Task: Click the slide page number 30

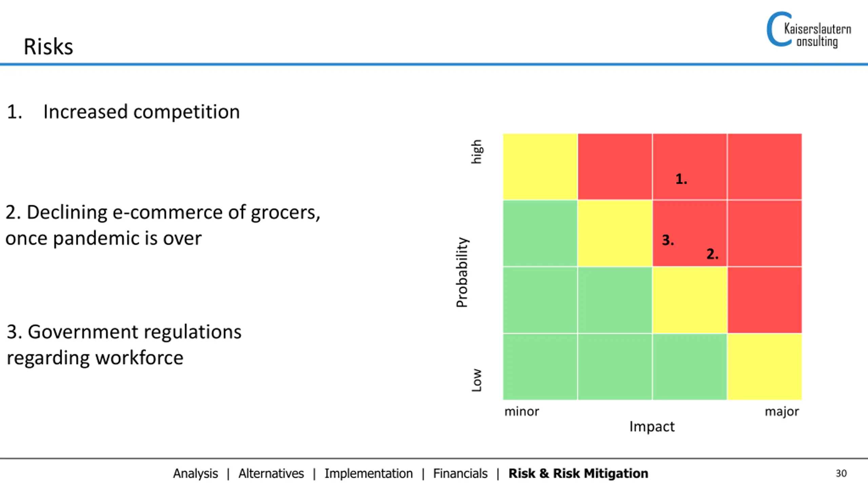Action: pos(841,473)
